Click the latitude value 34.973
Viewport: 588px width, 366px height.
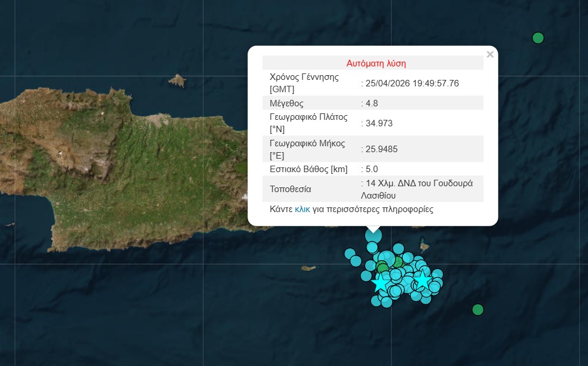tap(379, 123)
